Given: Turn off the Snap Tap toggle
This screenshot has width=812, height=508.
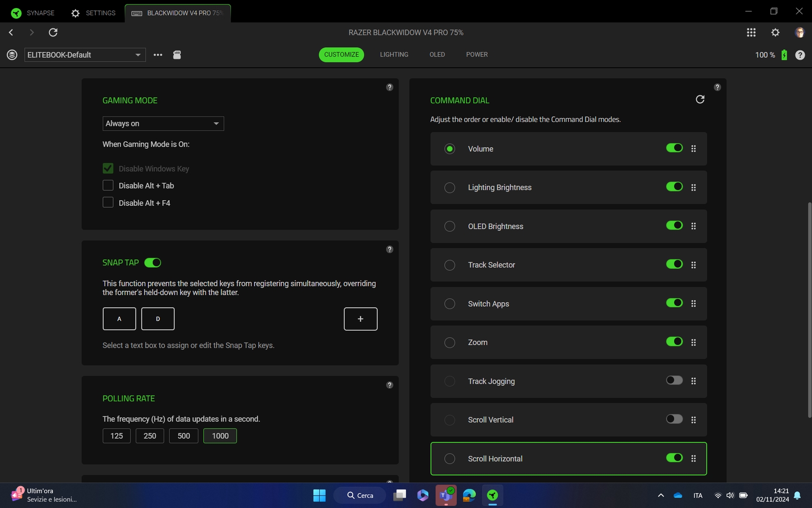Looking at the screenshot, I should pos(153,263).
